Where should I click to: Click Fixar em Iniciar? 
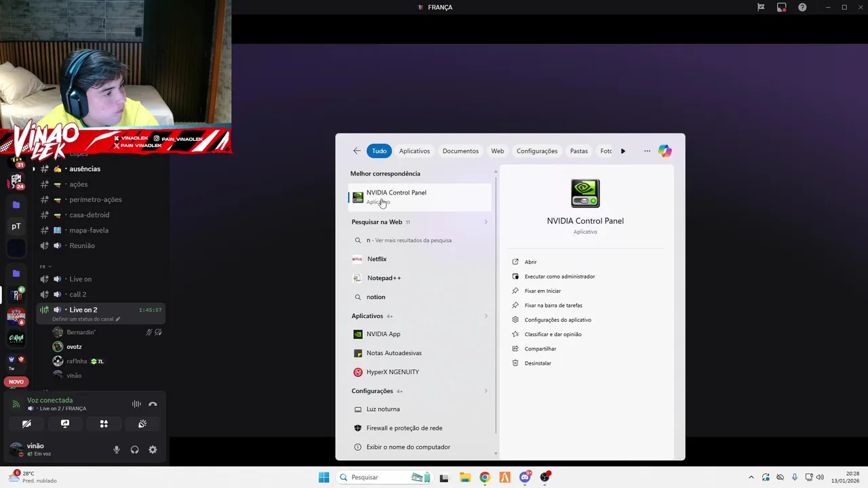point(542,291)
